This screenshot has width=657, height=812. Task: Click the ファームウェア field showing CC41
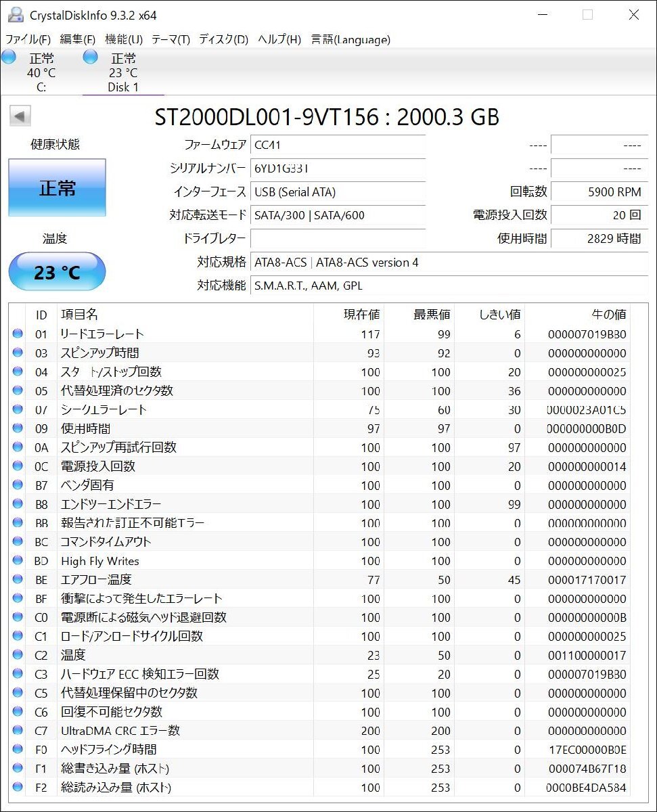point(338,145)
